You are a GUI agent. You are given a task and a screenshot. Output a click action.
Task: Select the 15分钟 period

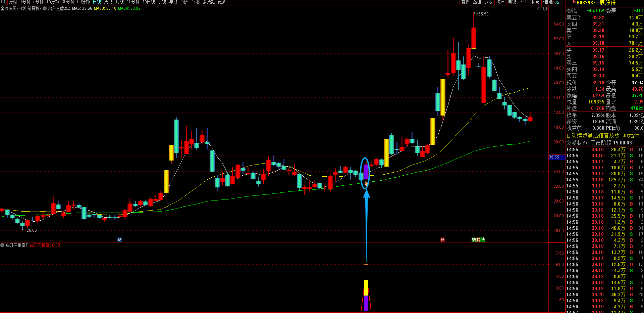pyautogui.click(x=53, y=2)
